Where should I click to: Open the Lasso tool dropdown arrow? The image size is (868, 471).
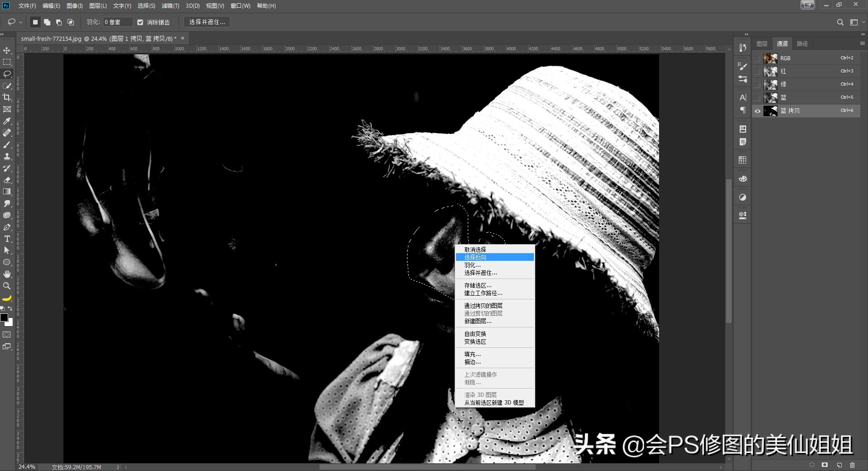pyautogui.click(x=20, y=22)
